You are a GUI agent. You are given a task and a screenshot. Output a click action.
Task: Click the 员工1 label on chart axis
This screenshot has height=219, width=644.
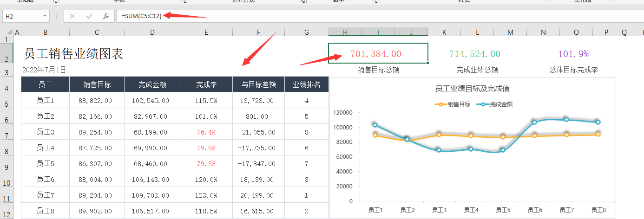click(x=375, y=210)
